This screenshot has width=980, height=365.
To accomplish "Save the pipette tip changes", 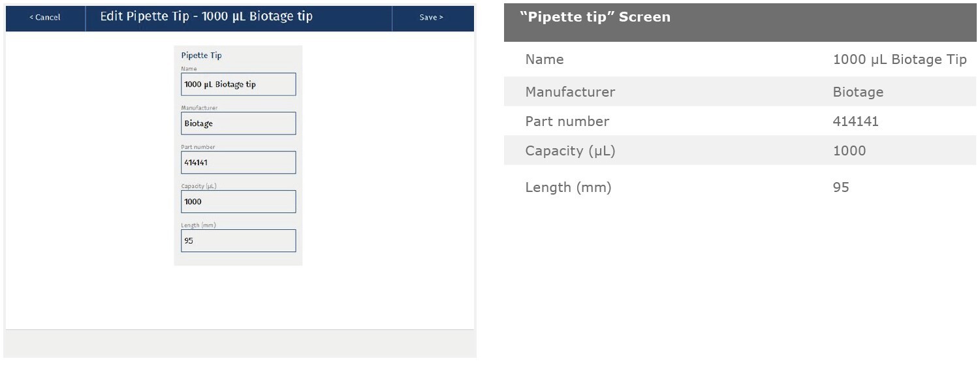I will (x=431, y=18).
